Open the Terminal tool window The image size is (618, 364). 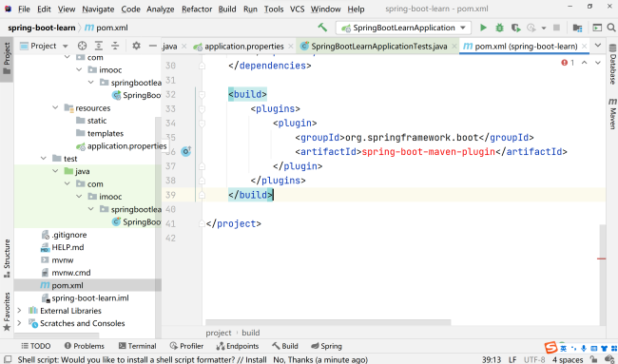[138, 346]
